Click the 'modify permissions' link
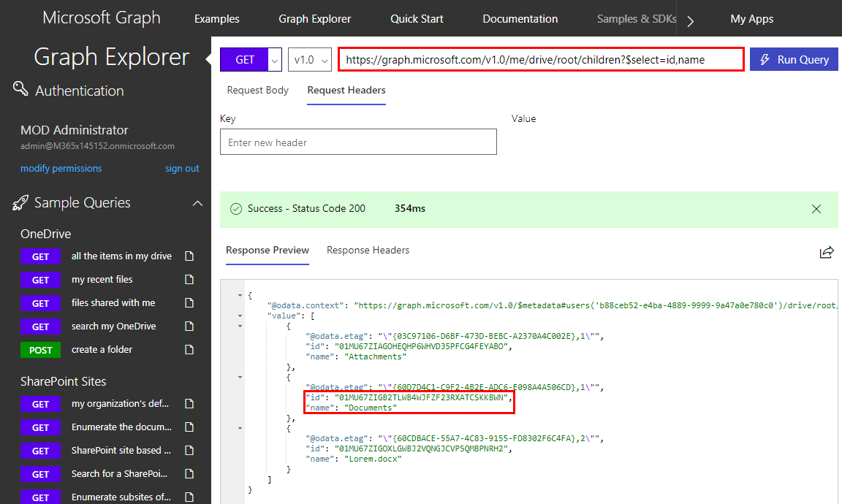 (61, 169)
